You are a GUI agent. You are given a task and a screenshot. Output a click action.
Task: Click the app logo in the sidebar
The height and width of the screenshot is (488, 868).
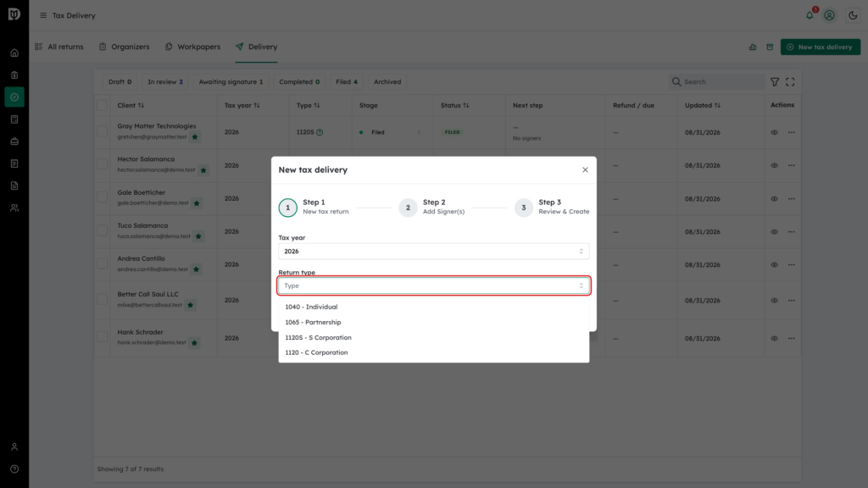point(14,14)
